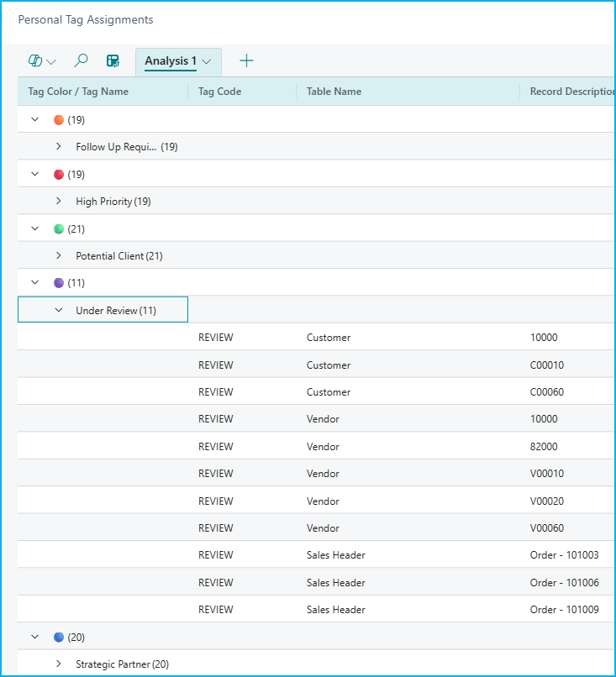
Task: Click the green tag color dot
Action: [59, 229]
